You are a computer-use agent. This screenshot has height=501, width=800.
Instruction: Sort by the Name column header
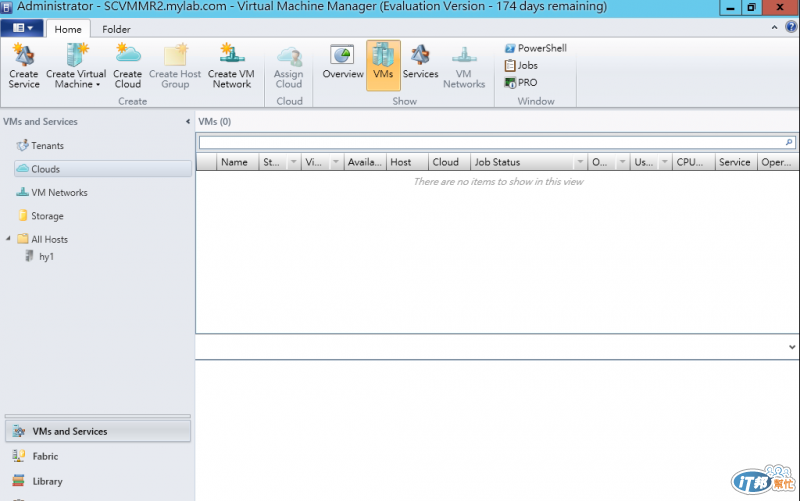click(x=238, y=162)
